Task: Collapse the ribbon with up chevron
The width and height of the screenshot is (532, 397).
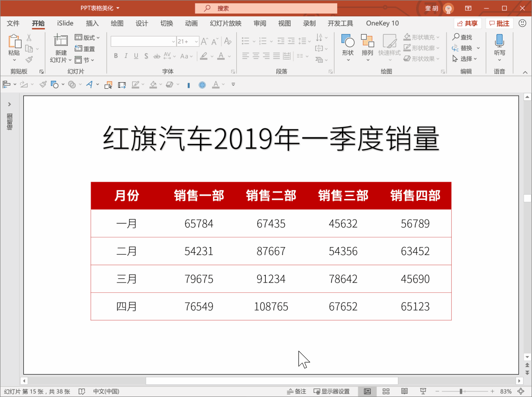Action: (x=525, y=72)
